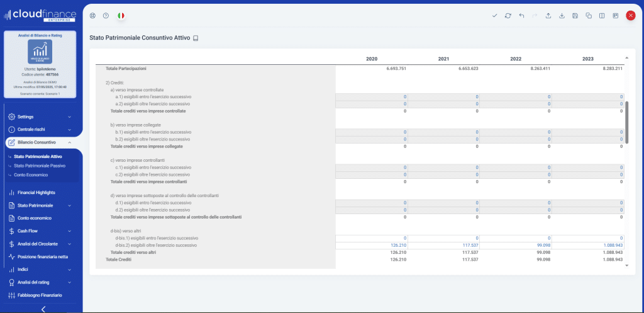The height and width of the screenshot is (313, 644).
Task: Expand the Cash Flow chevron
Action: click(69, 231)
